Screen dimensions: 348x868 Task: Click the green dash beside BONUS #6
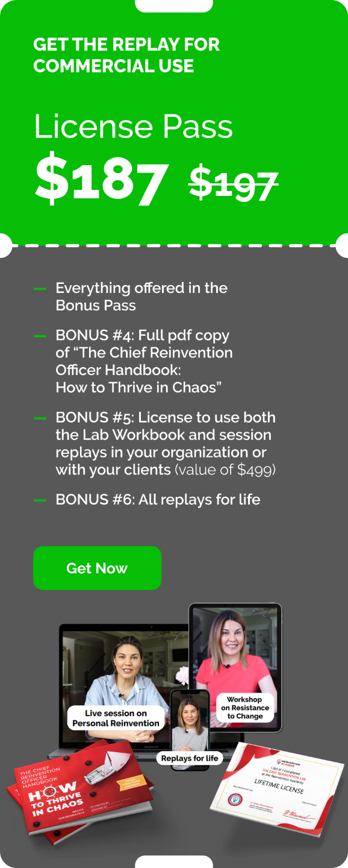click(x=40, y=500)
